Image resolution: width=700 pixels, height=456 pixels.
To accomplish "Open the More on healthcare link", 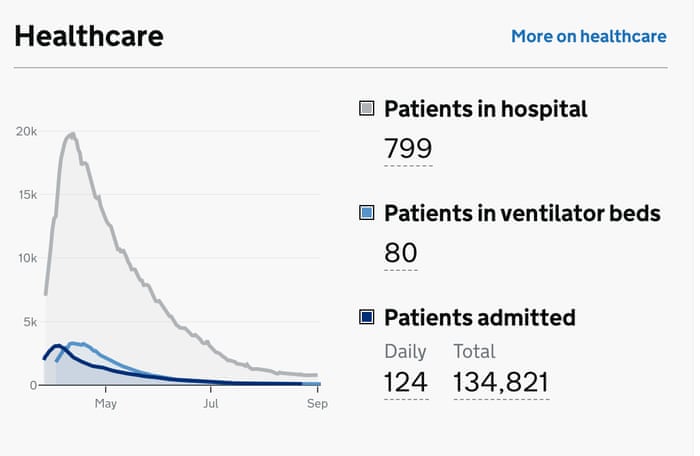I will tap(588, 36).
